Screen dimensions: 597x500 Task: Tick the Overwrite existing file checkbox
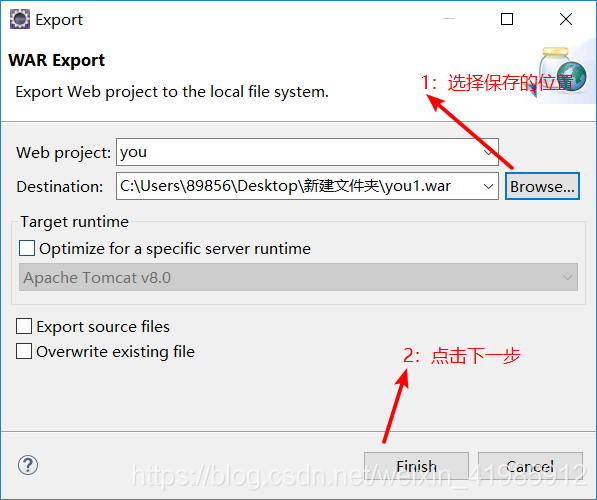click(24, 351)
